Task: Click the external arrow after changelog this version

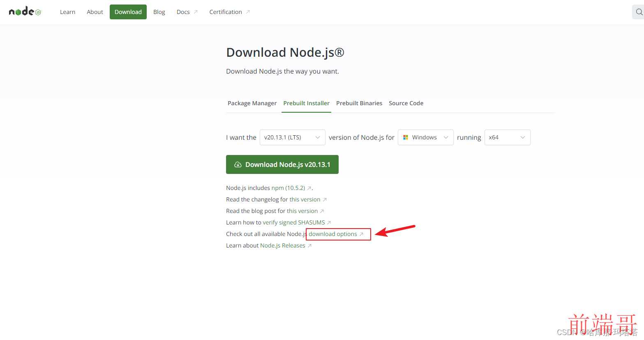Action: (x=325, y=200)
